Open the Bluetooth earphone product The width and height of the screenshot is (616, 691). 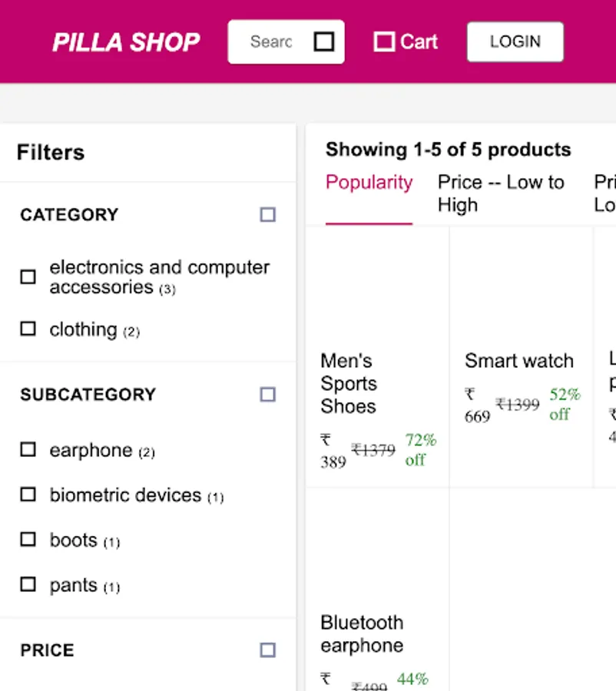point(362,633)
